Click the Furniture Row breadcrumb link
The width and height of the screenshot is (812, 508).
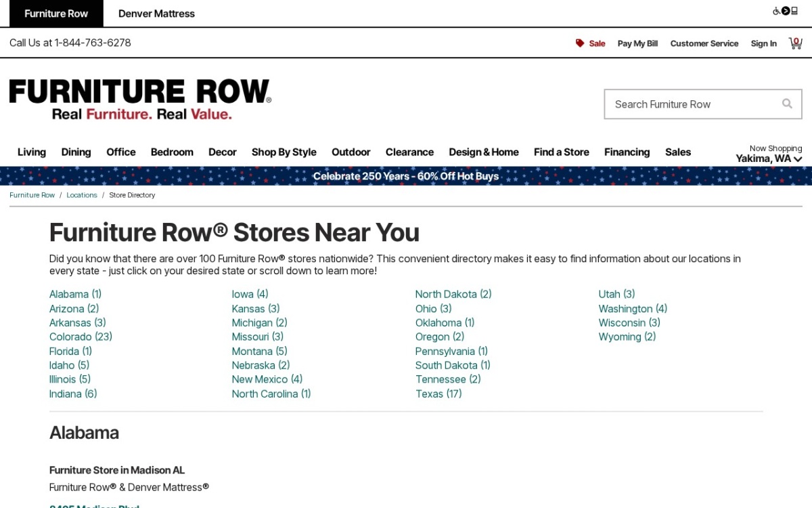coord(32,195)
